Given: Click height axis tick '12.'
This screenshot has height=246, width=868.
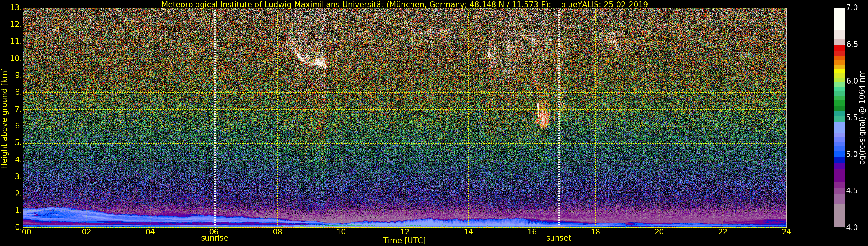Looking at the screenshot, I should (x=16, y=25).
